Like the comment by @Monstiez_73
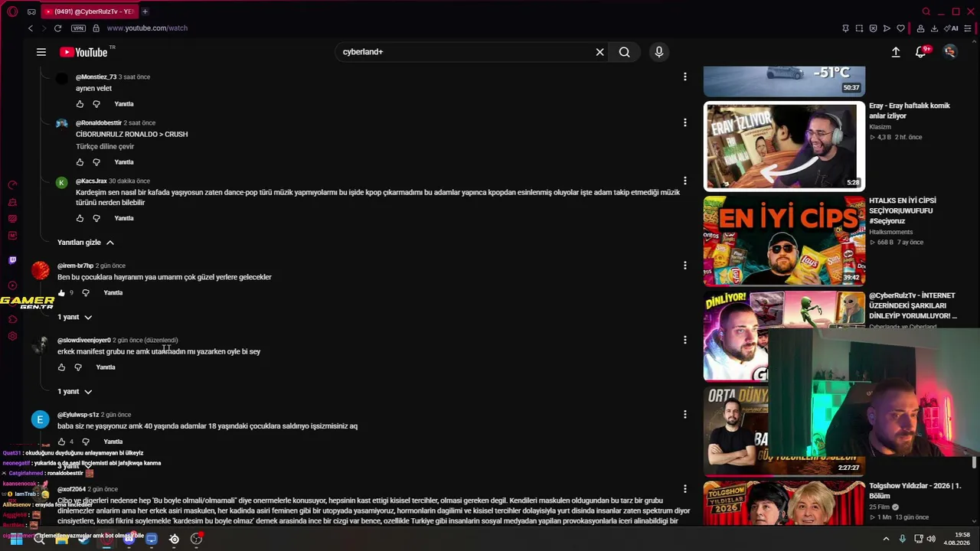This screenshot has height=551, width=980. (x=80, y=104)
